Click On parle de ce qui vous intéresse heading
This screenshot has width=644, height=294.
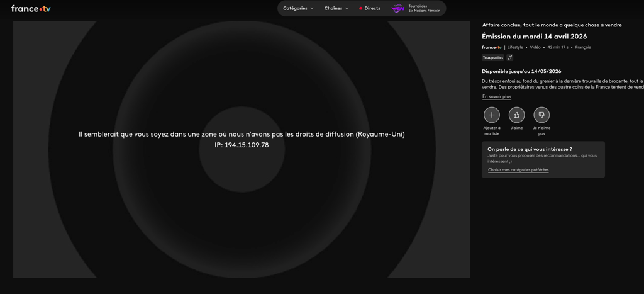coord(530,149)
